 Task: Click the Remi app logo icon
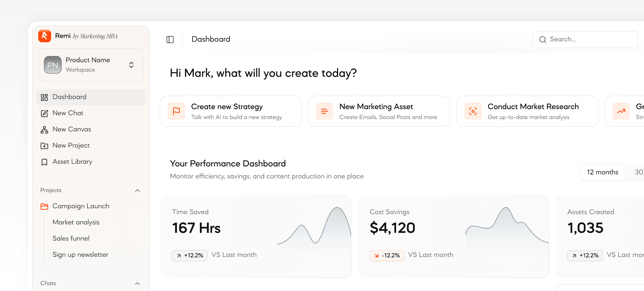click(x=45, y=36)
